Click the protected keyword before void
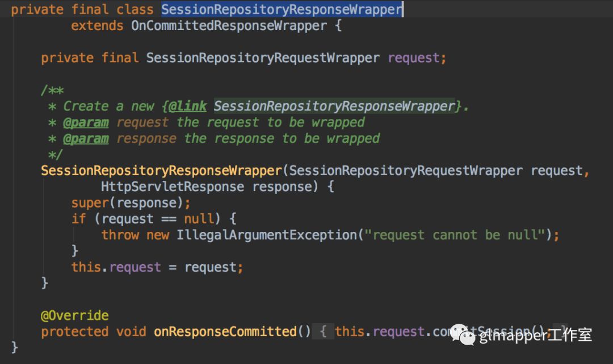Viewport: 613px width, 364px height. [x=75, y=332]
